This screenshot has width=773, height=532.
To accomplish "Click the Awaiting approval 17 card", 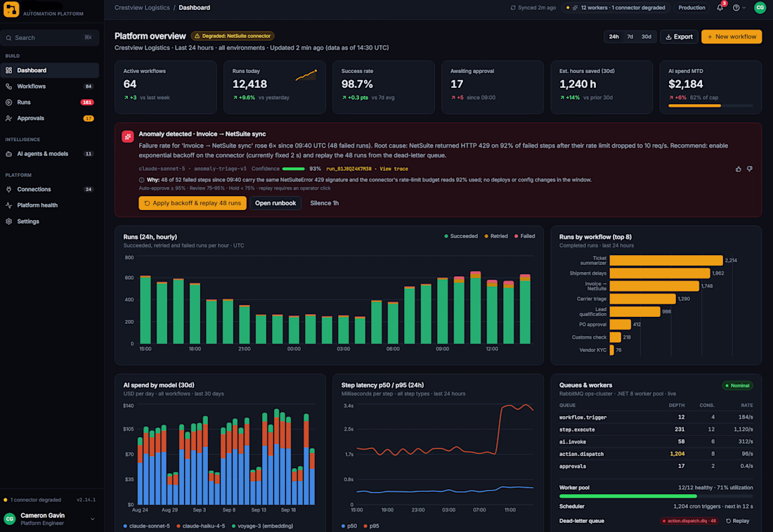I will [x=492, y=87].
